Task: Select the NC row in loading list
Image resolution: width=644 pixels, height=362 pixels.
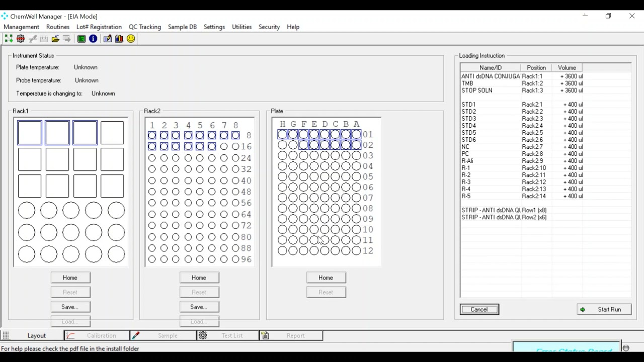Action: point(522,147)
